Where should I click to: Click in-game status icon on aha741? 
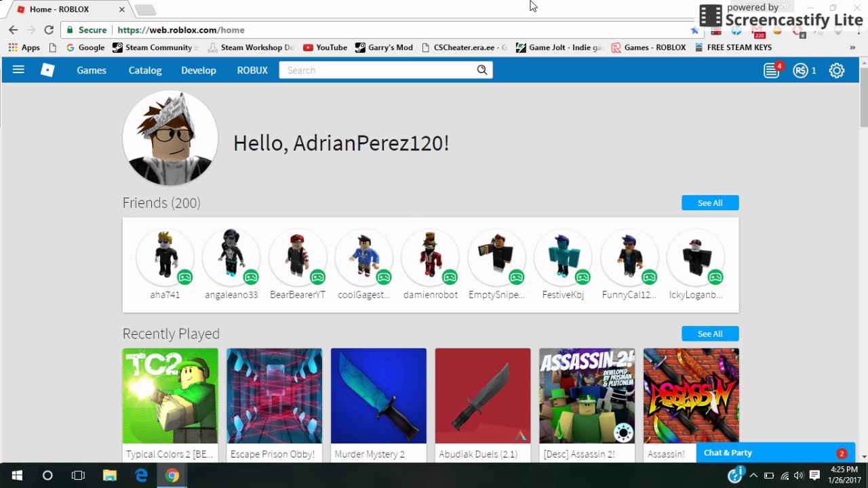point(185,277)
